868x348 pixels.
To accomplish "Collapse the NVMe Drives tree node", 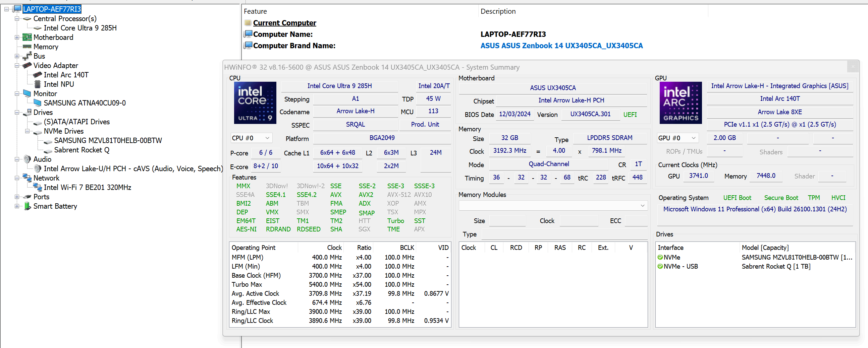I will pyautogui.click(x=27, y=131).
